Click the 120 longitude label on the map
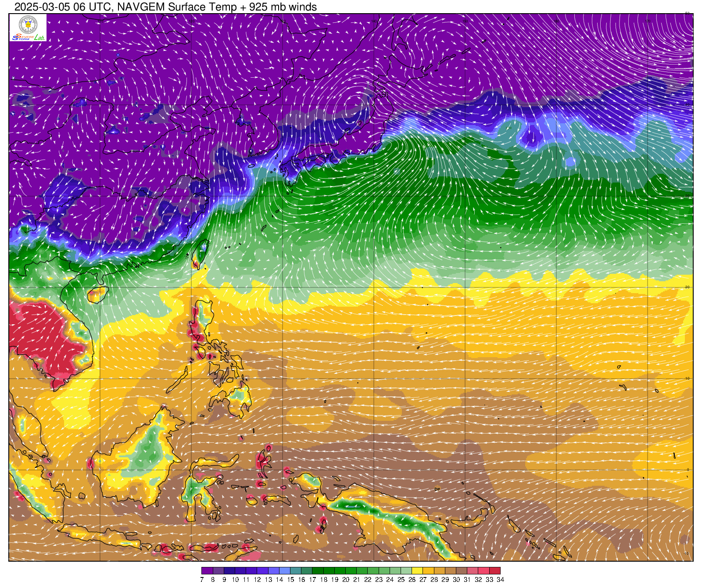The image size is (702, 588). point(191,21)
